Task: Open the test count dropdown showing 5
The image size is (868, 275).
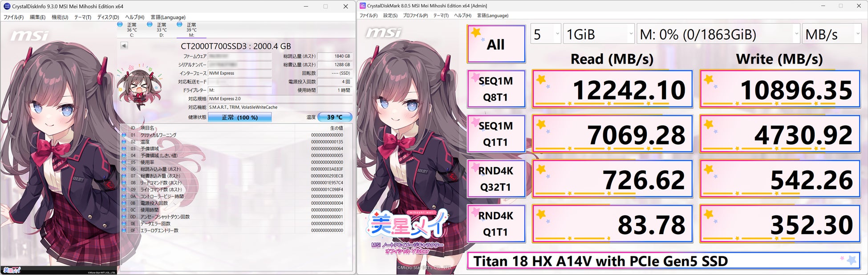Action: tap(546, 34)
